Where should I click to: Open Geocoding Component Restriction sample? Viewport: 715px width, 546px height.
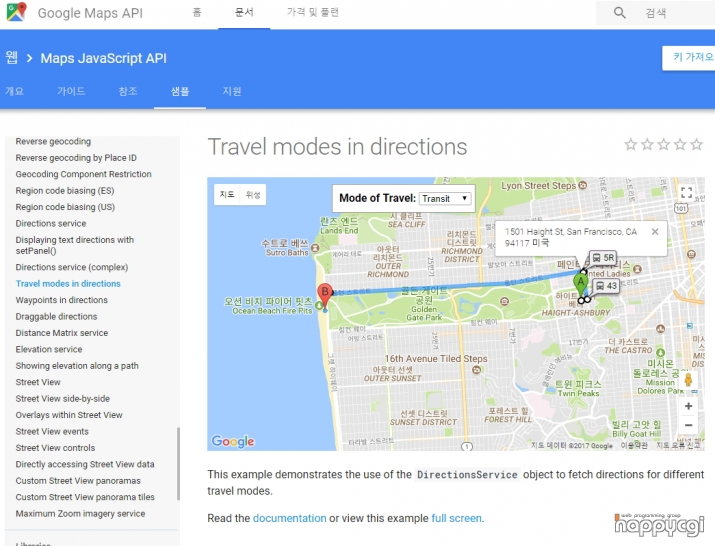click(83, 174)
